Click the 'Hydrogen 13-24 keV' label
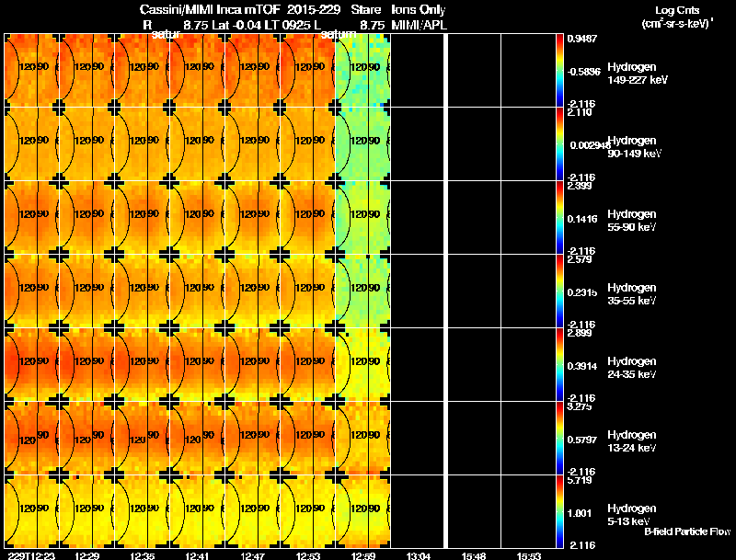Viewport: 736px width, 560px height. pos(632,441)
